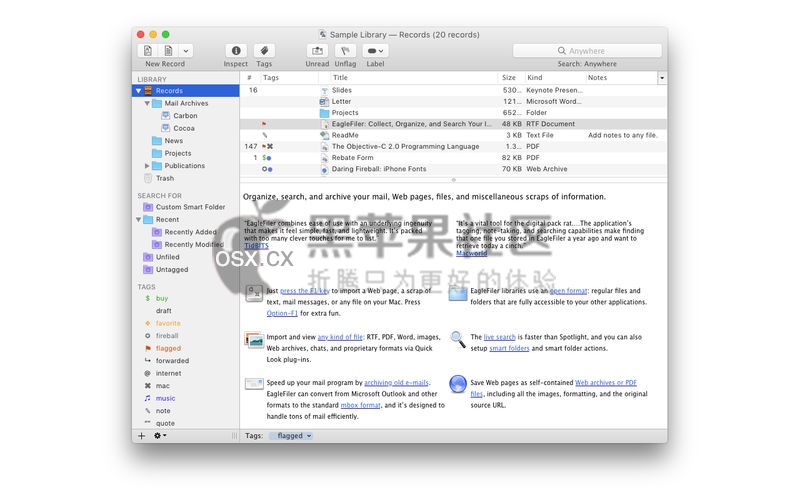This screenshot has height=500, width=800.
Task: Collapse the Mail Archives folder
Action: [x=147, y=103]
